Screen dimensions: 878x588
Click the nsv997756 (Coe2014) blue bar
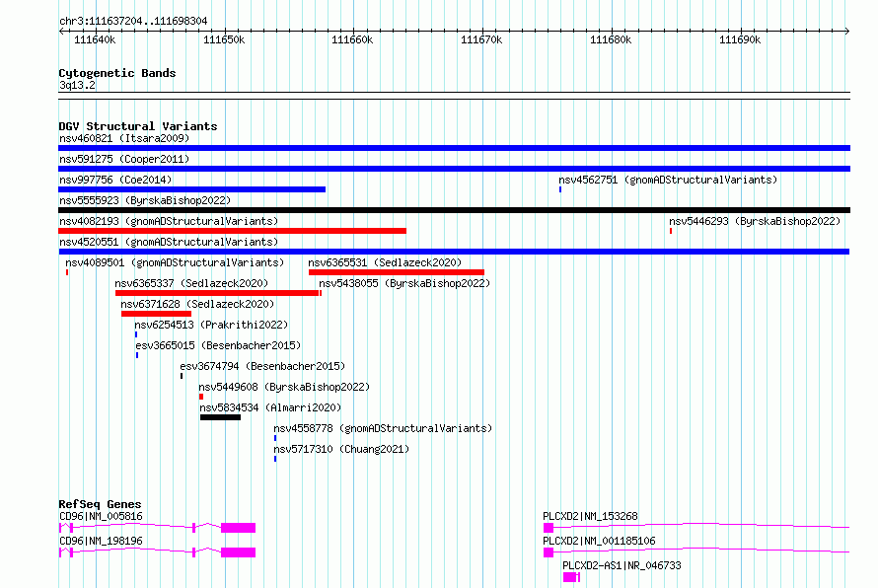pos(192,189)
